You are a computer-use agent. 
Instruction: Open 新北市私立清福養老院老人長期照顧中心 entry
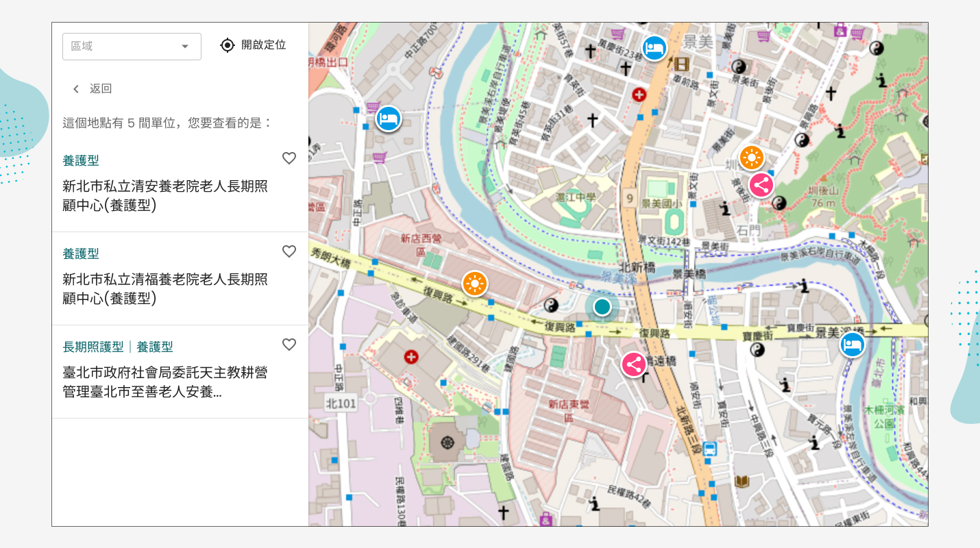click(165, 289)
